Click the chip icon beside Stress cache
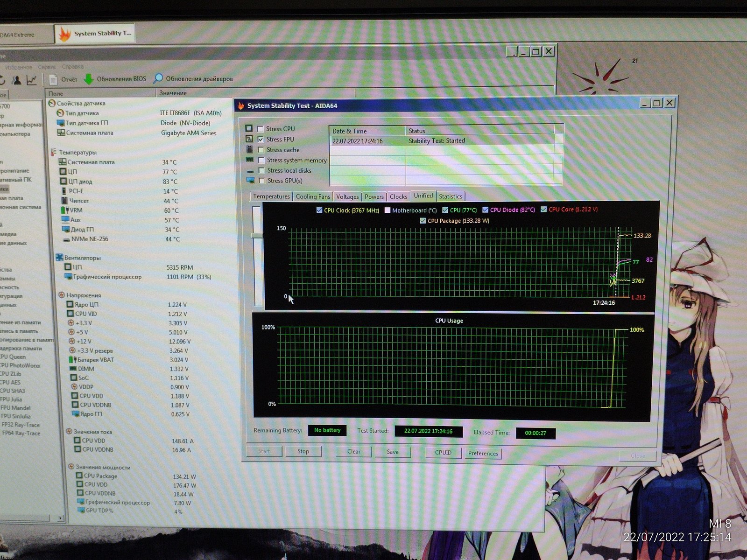Image resolution: width=747 pixels, height=560 pixels. pos(249,149)
